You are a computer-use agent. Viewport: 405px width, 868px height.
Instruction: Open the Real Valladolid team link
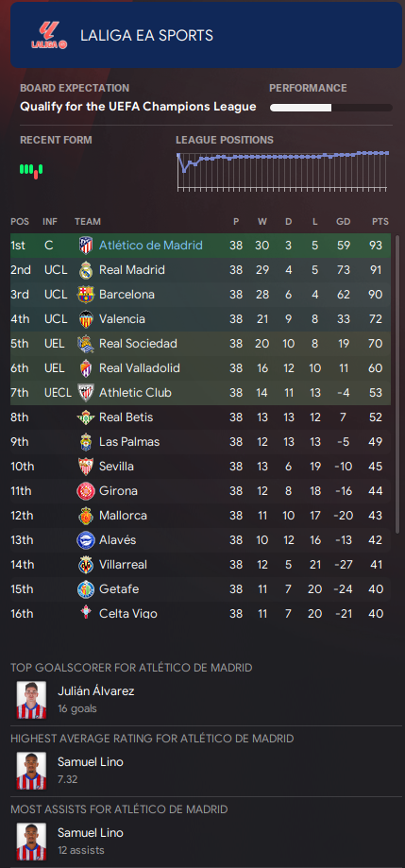tap(140, 368)
